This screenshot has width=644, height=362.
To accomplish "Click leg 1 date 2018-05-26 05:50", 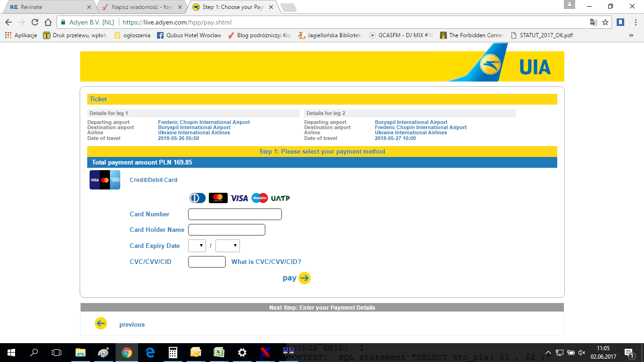I will 178,138.
